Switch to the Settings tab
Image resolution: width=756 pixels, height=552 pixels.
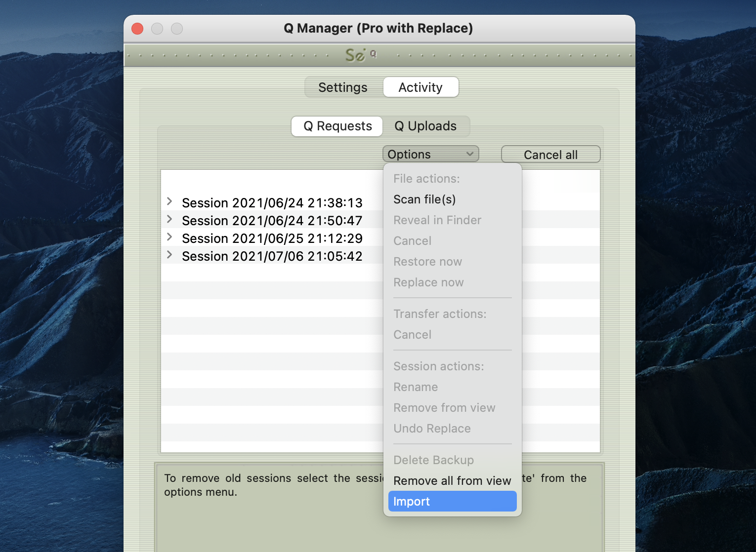[343, 87]
